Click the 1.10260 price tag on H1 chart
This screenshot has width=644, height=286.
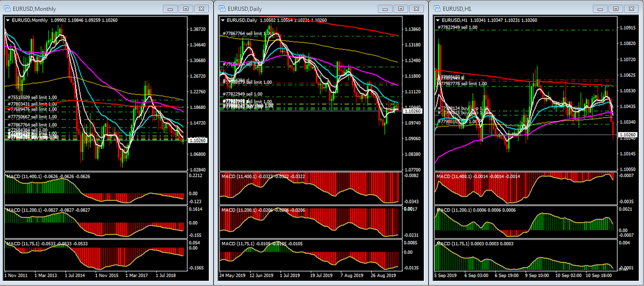629,134
